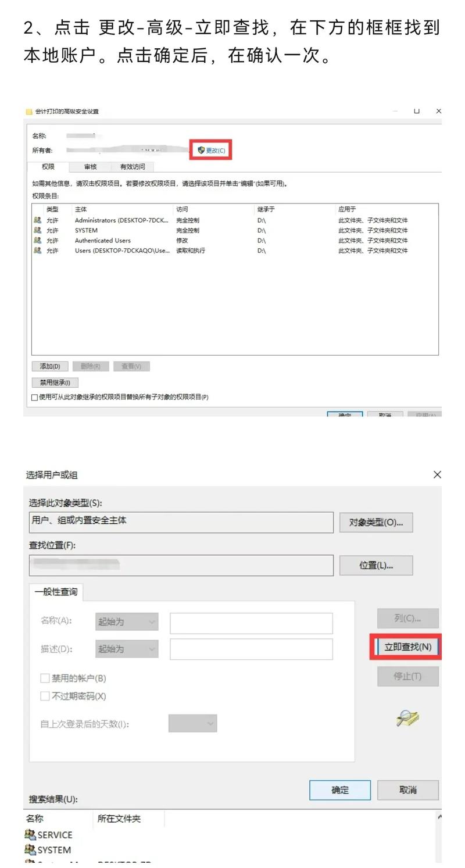Open the 自上次登录后的天数 dropdown

tap(192, 723)
